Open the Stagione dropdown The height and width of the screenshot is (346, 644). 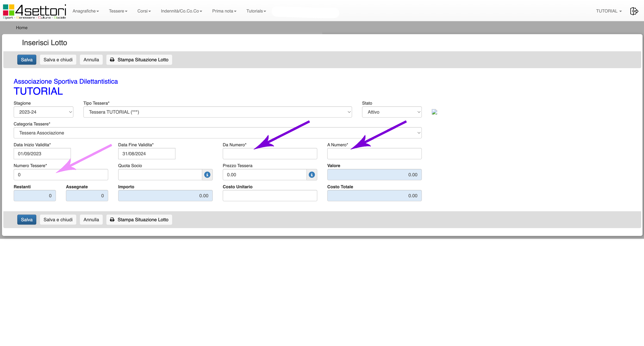pyautogui.click(x=43, y=112)
